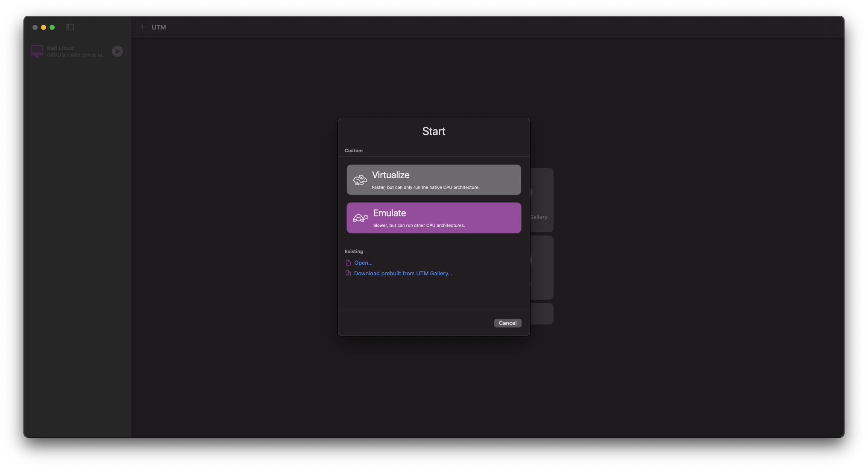
Task: Cancel the Start dialog
Action: pyautogui.click(x=507, y=323)
